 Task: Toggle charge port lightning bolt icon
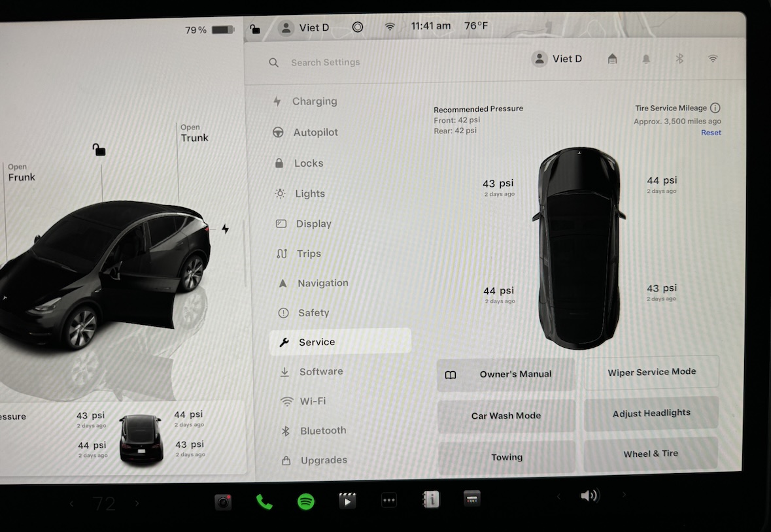pos(225,229)
